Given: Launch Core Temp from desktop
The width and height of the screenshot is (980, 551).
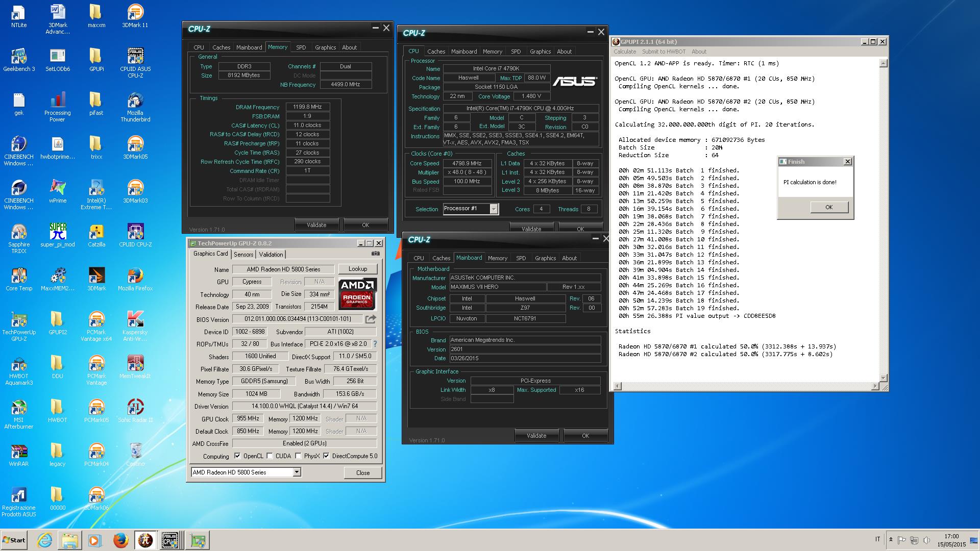Looking at the screenshot, I should [x=19, y=280].
